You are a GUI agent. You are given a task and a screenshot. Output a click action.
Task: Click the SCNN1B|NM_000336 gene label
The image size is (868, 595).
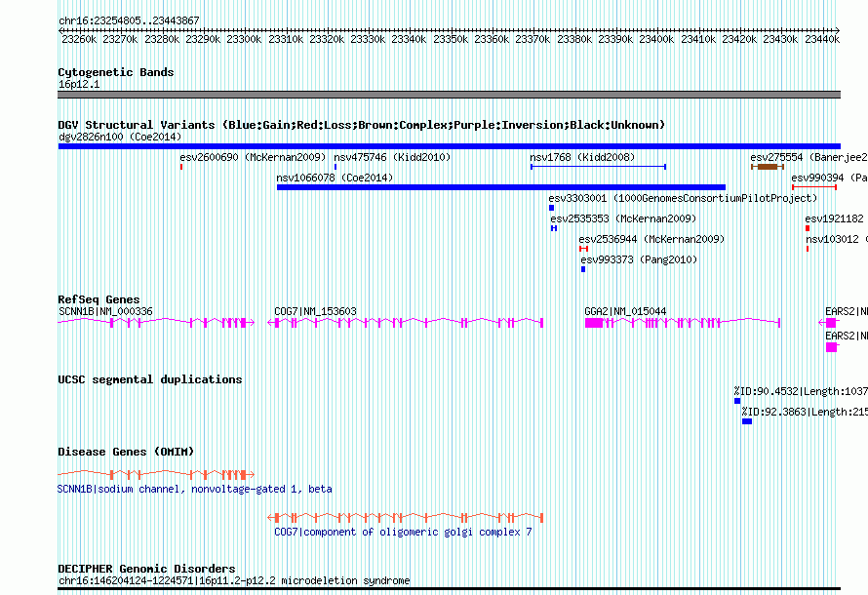105,311
